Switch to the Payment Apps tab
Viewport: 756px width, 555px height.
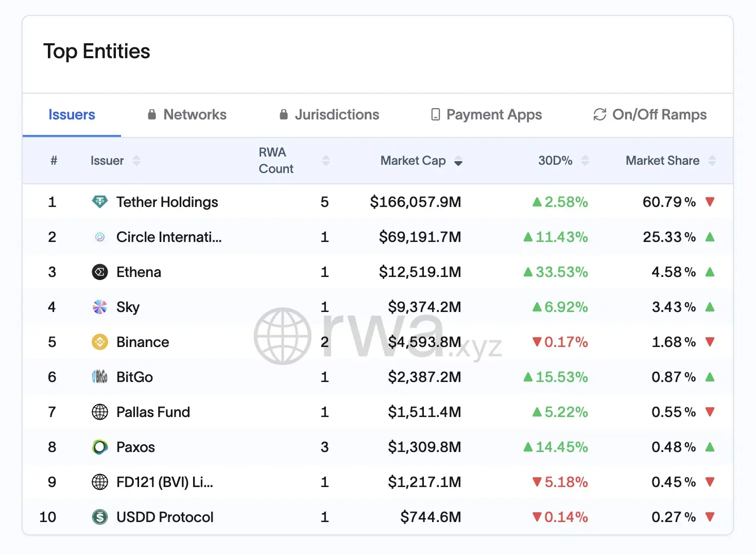pyautogui.click(x=486, y=114)
